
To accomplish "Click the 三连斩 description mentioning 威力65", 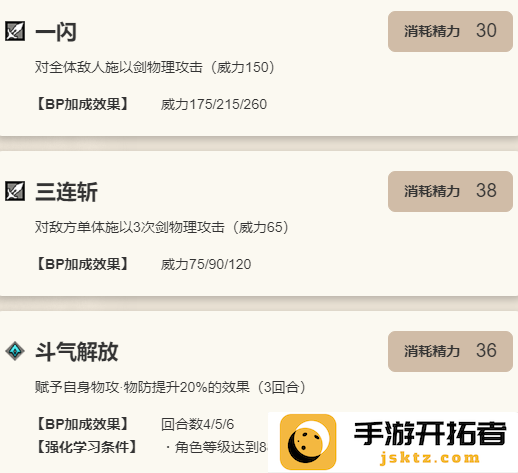I will pyautogui.click(x=162, y=227).
